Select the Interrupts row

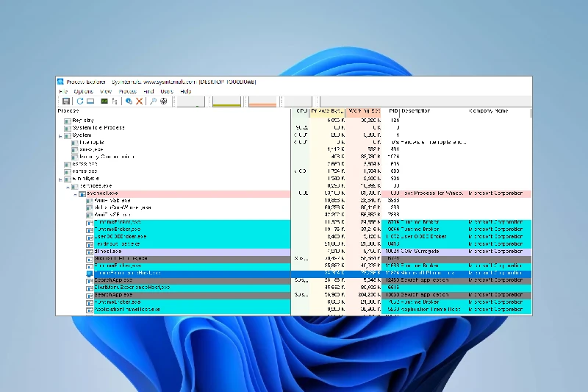pyautogui.click(x=293, y=143)
